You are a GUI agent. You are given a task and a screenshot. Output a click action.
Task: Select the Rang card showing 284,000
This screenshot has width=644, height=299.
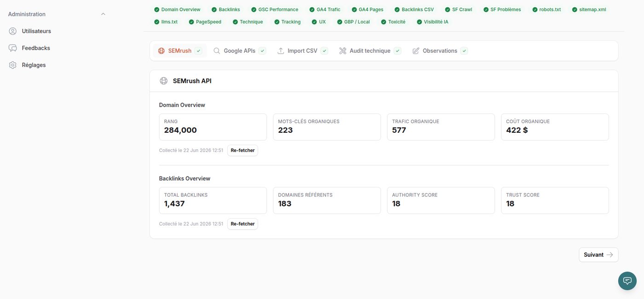coord(213,127)
